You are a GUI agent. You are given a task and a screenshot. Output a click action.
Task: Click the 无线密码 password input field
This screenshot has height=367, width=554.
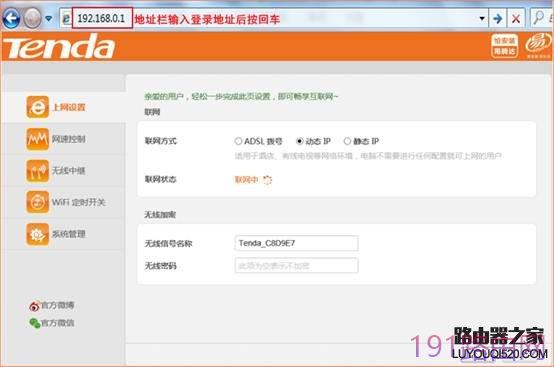[x=296, y=266]
